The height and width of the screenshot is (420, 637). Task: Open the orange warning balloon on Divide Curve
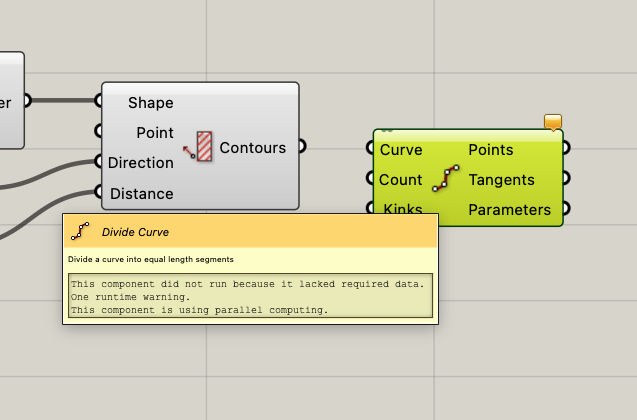553,122
